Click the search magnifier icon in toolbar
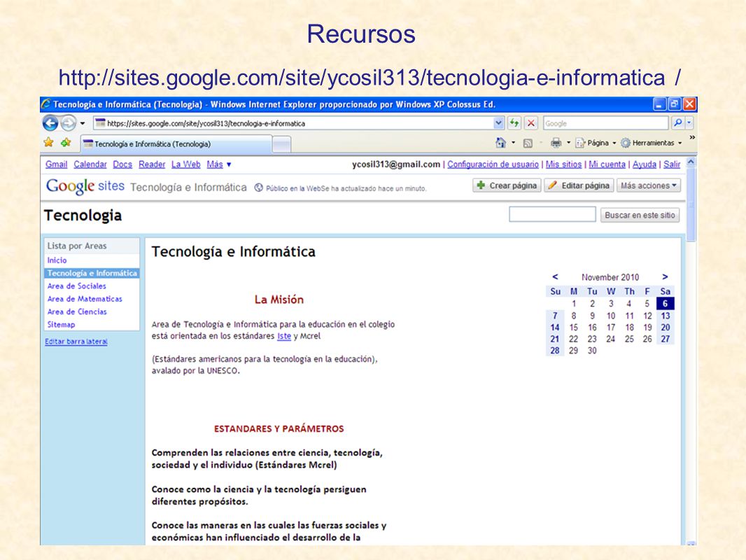This screenshot has width=746, height=560. (x=677, y=123)
